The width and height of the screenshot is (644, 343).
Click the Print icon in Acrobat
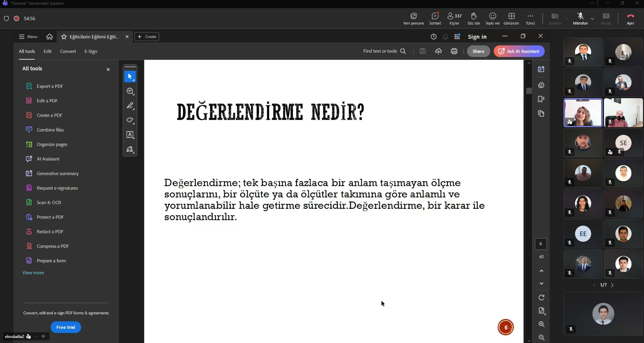pos(454,51)
